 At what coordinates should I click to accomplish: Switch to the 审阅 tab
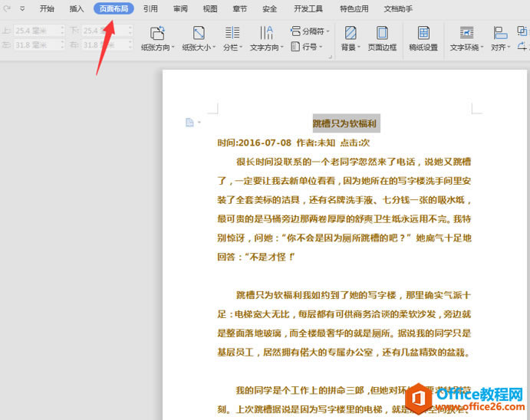point(180,8)
